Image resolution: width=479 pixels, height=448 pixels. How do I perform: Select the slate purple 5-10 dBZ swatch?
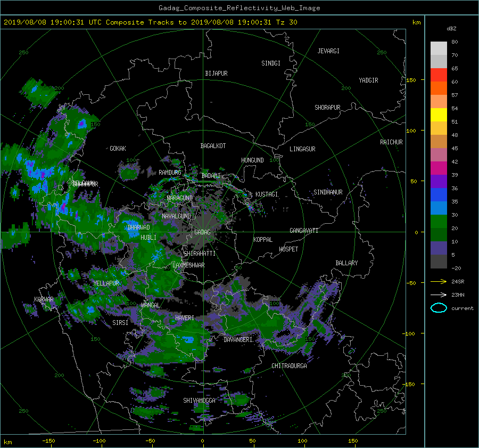pos(439,248)
